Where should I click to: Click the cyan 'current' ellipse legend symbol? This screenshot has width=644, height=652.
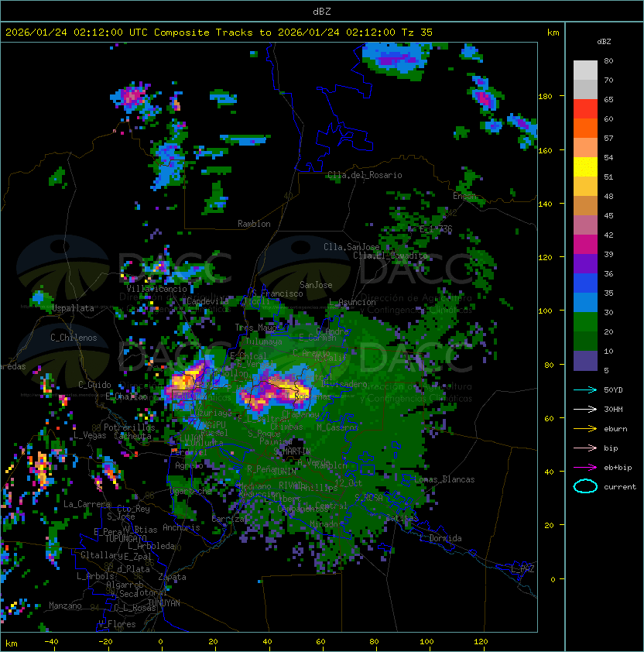pyautogui.click(x=585, y=486)
